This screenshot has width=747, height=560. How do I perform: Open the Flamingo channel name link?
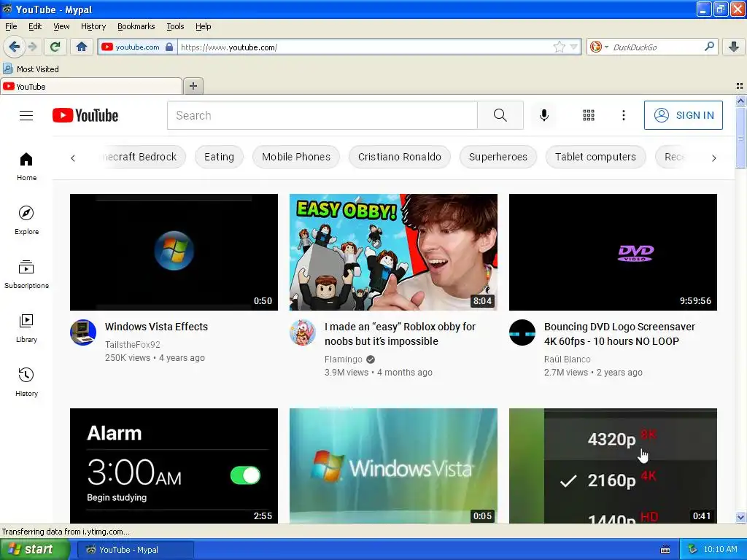click(343, 359)
